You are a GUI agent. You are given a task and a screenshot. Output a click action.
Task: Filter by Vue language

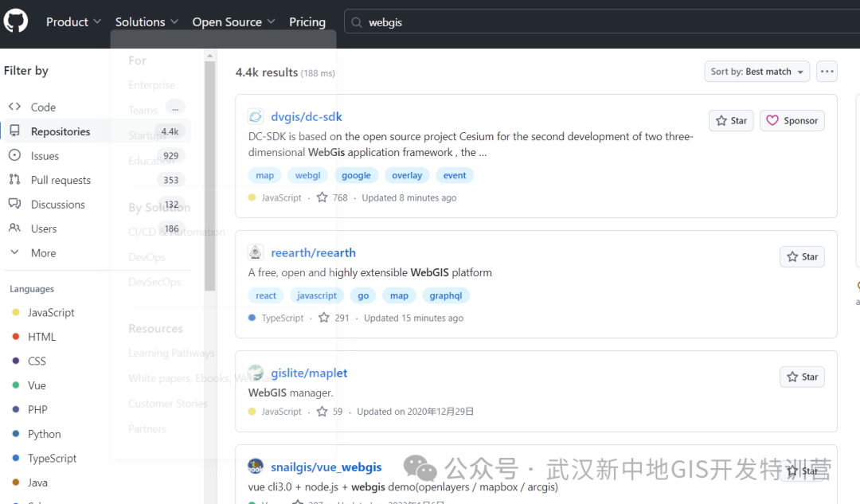point(37,385)
